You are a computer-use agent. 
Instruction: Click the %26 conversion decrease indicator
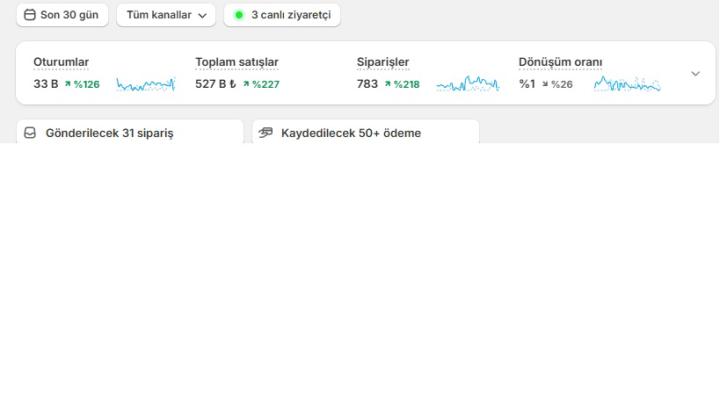[x=557, y=84]
